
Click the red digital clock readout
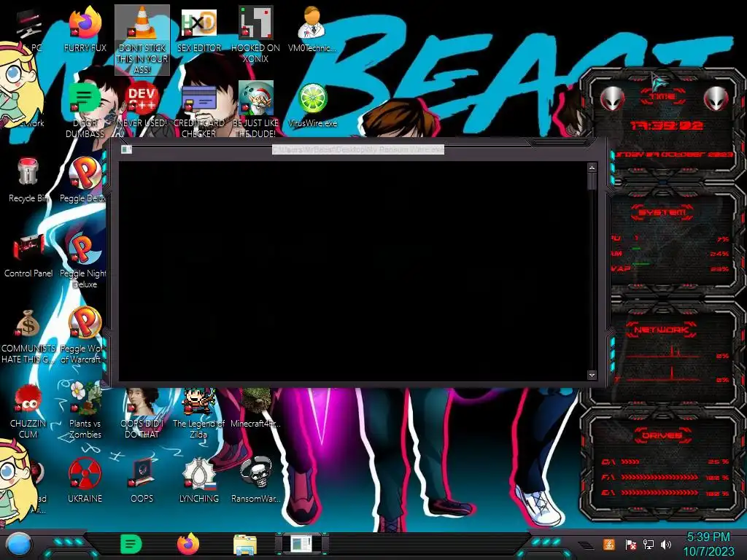point(667,125)
